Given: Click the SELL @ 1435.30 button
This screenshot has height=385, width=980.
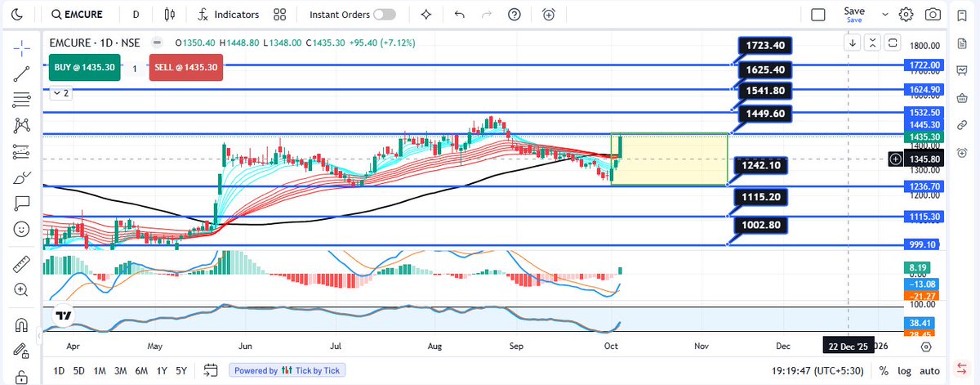Looking at the screenshot, I should pos(185,68).
